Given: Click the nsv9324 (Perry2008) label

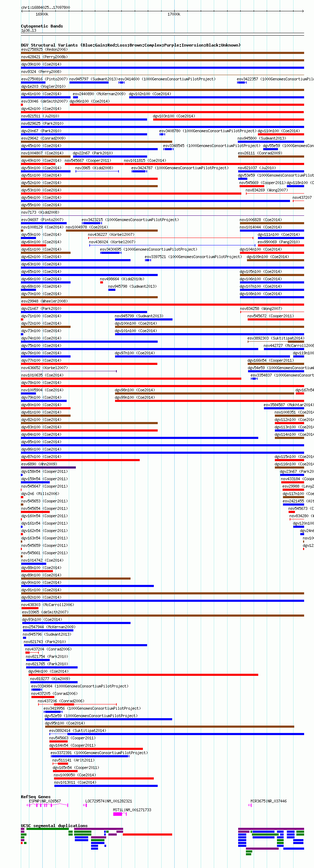Looking at the screenshot, I should coord(41,72).
